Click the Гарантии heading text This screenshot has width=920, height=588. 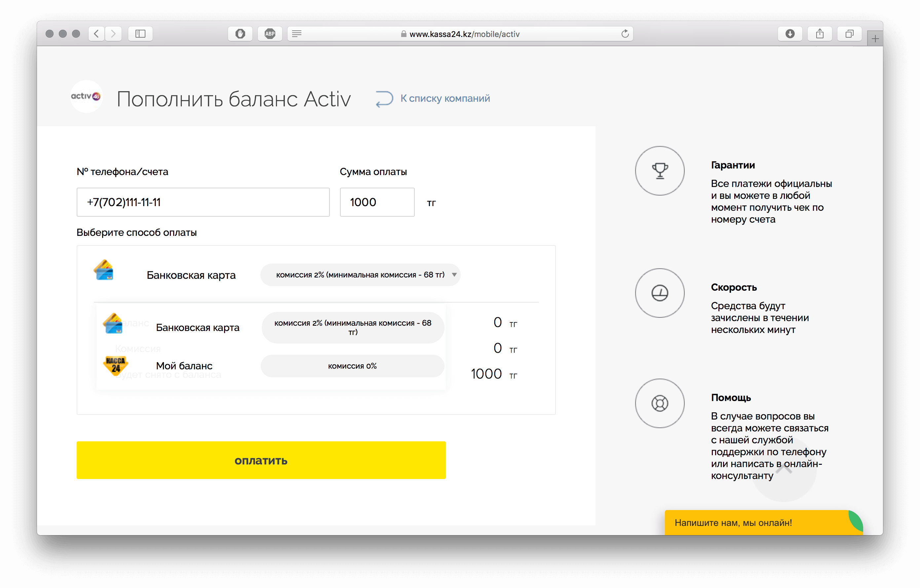733,165
